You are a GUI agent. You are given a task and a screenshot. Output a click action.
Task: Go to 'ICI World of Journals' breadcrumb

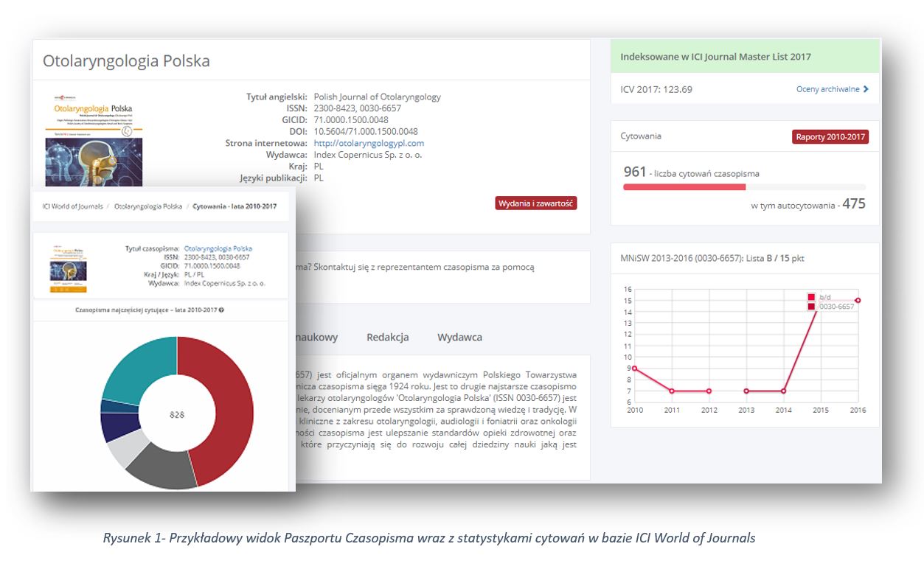click(x=72, y=206)
